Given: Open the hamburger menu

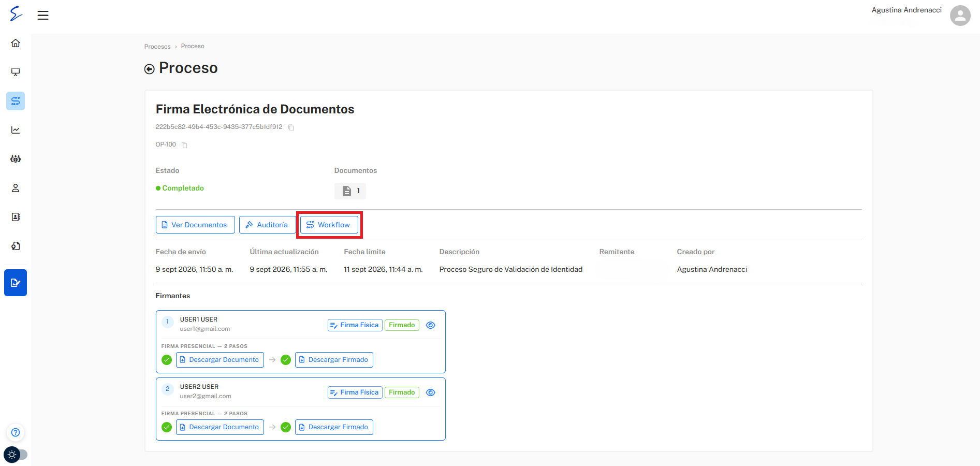Looking at the screenshot, I should [x=43, y=15].
